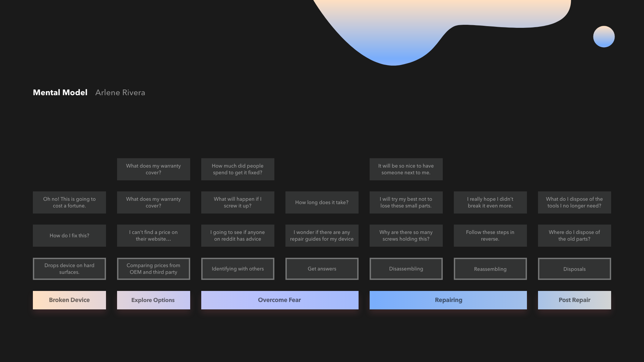Click the Get answers outlined card
This screenshot has width=644, height=362.
[322, 269]
